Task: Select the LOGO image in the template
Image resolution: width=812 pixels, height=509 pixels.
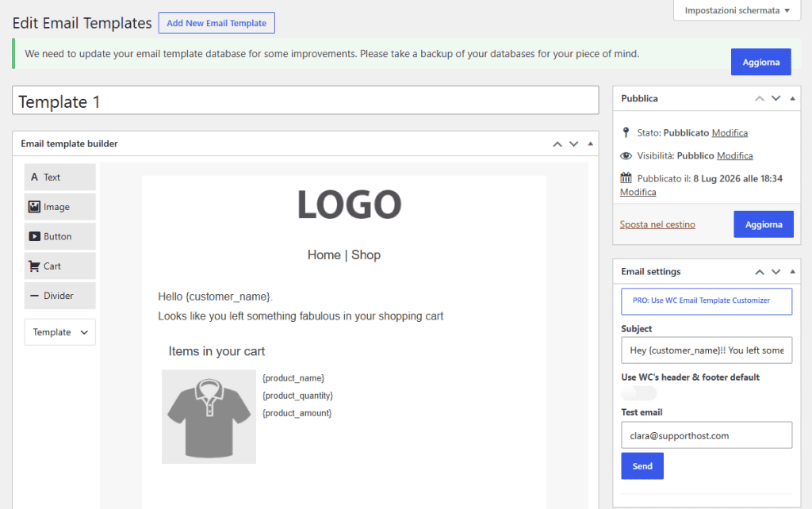Action: click(350, 205)
